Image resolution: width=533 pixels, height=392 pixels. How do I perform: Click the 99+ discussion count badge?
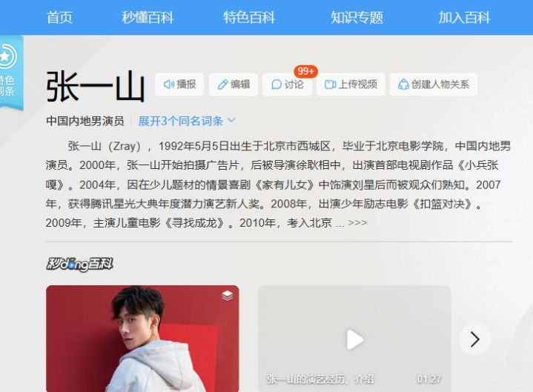[x=305, y=71]
